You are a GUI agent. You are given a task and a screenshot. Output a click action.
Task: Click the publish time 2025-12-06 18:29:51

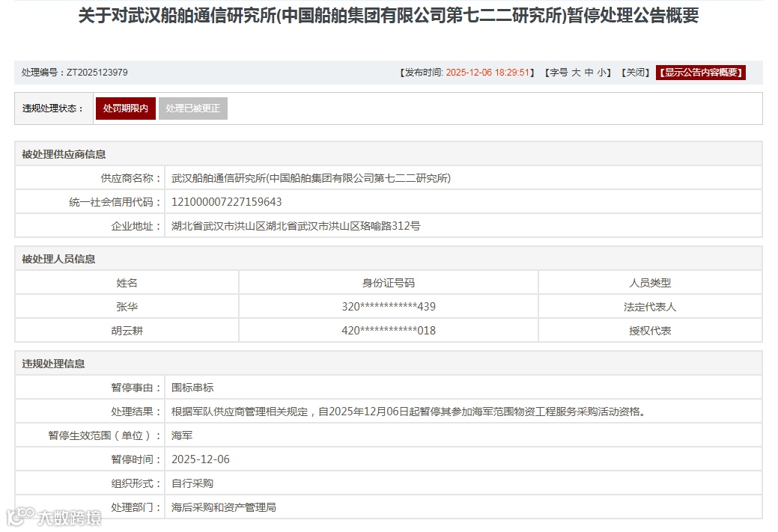point(487,73)
